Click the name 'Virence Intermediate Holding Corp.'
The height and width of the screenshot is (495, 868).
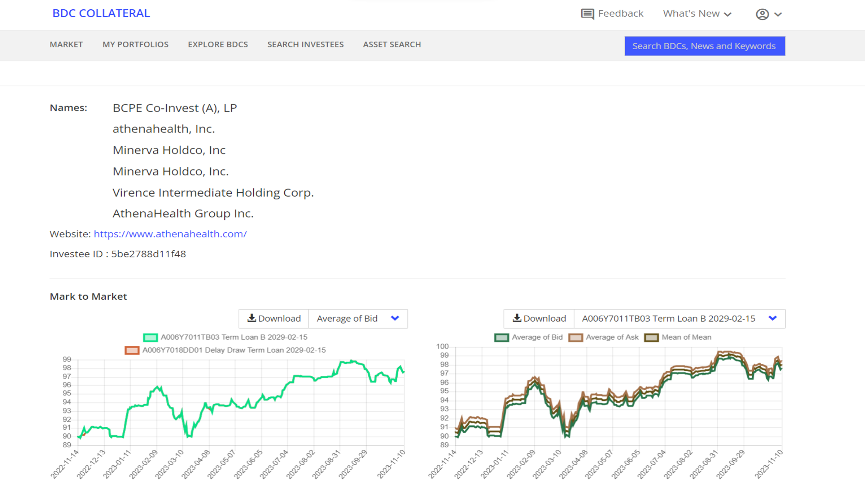click(x=213, y=192)
